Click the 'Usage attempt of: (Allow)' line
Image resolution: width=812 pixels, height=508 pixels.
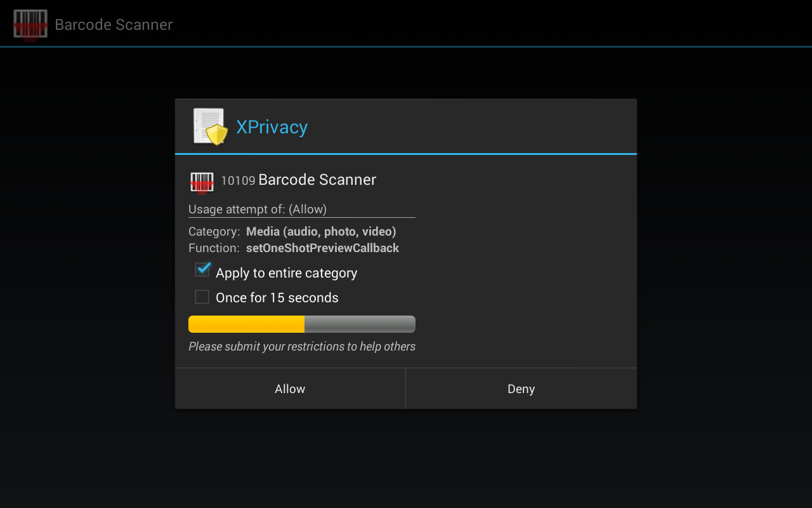pos(258,209)
